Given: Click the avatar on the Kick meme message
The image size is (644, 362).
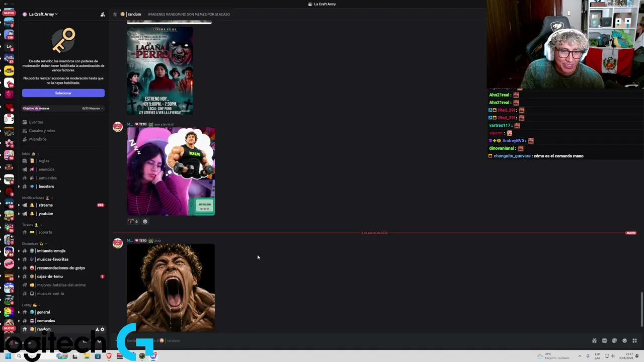Looking at the screenshot, I should [118, 127].
